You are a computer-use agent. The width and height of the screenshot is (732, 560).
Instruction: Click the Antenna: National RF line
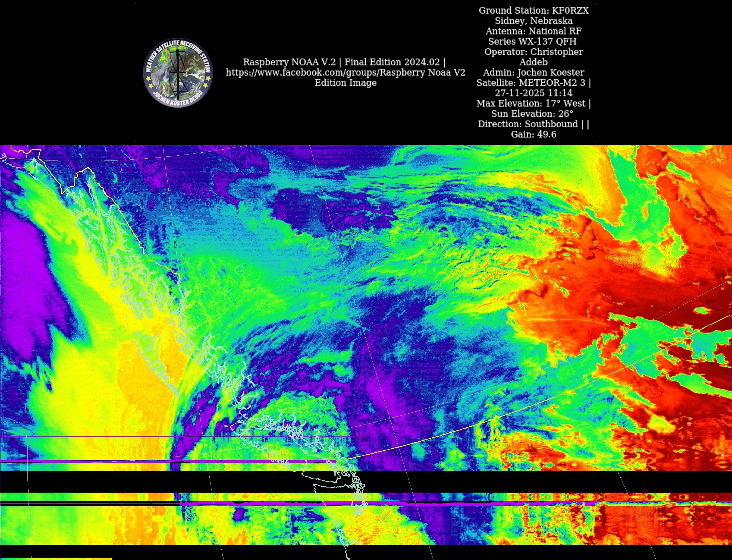pyautogui.click(x=533, y=31)
